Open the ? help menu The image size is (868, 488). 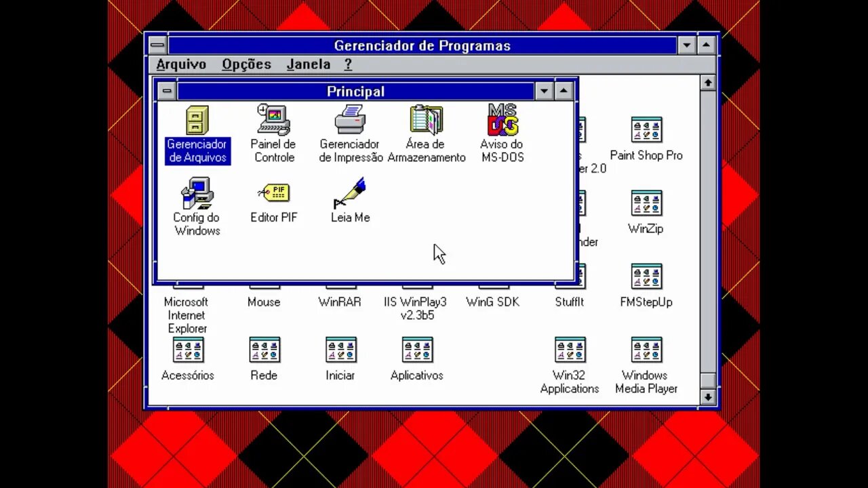[348, 64]
